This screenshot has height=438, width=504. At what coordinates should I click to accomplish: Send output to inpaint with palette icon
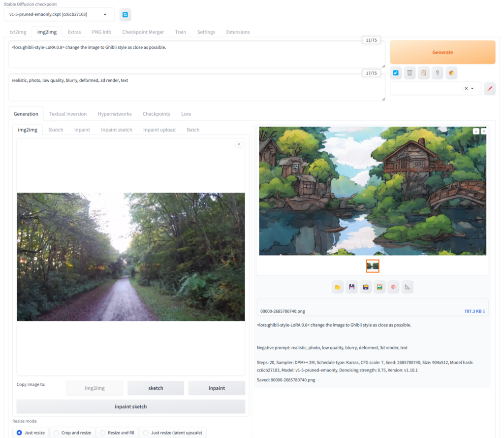[x=393, y=287]
